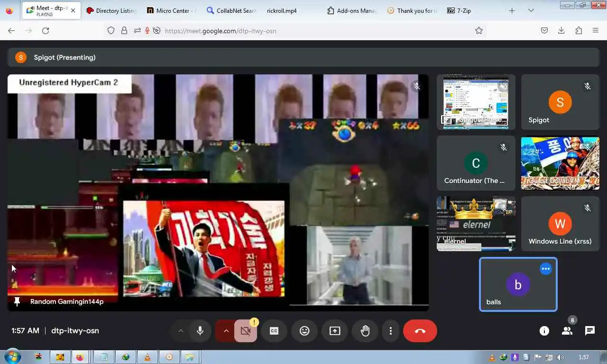607x364 pixels.
Task: Toggle closed captions
Action: 274,331
